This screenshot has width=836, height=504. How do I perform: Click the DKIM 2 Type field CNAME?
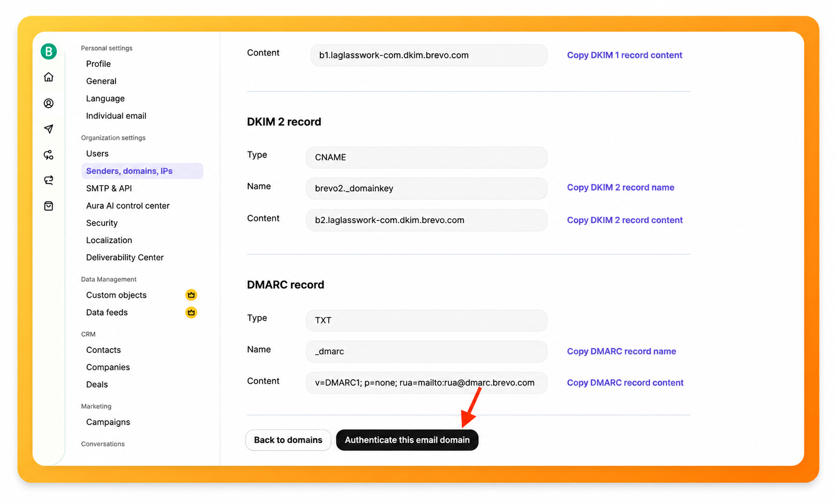pyautogui.click(x=427, y=157)
